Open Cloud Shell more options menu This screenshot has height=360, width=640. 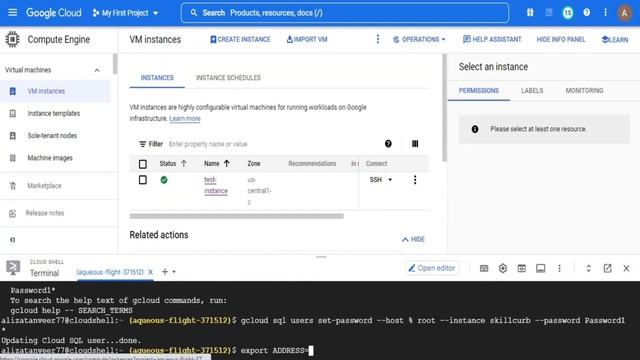click(x=559, y=268)
